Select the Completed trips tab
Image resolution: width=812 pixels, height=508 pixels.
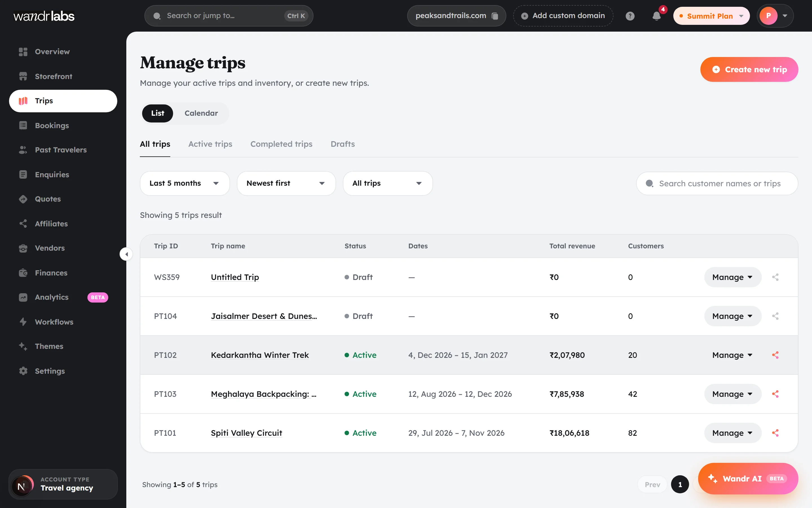281,144
